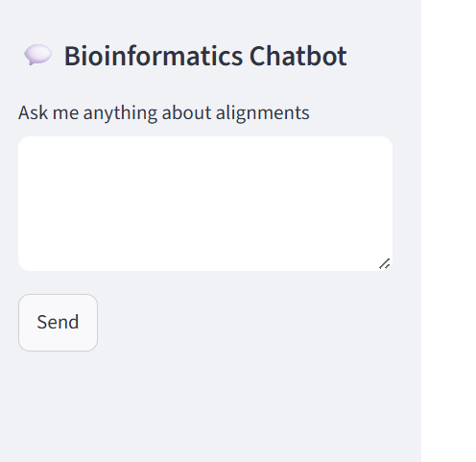The width and height of the screenshot is (476, 462).
Task: Click the Send button below the text box
Action: (x=58, y=323)
